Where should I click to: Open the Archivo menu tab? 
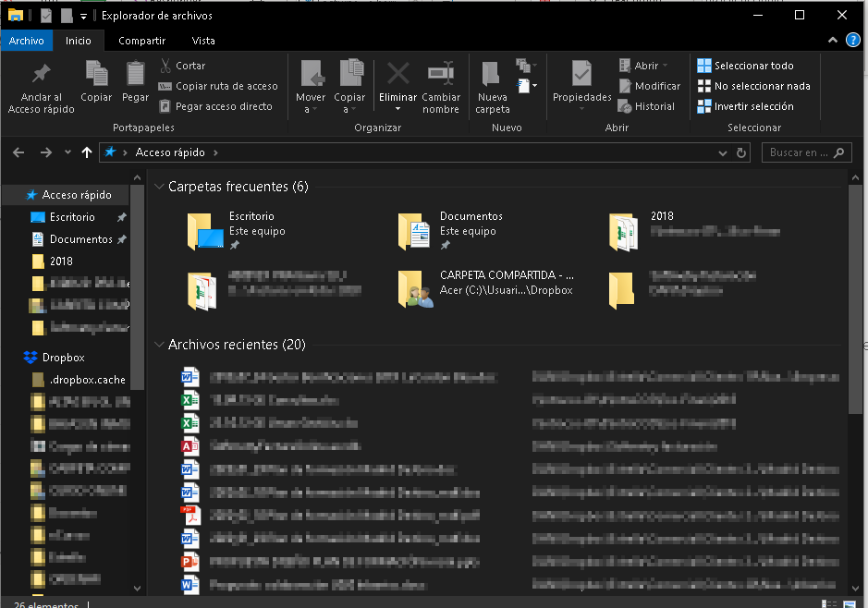pyautogui.click(x=27, y=41)
